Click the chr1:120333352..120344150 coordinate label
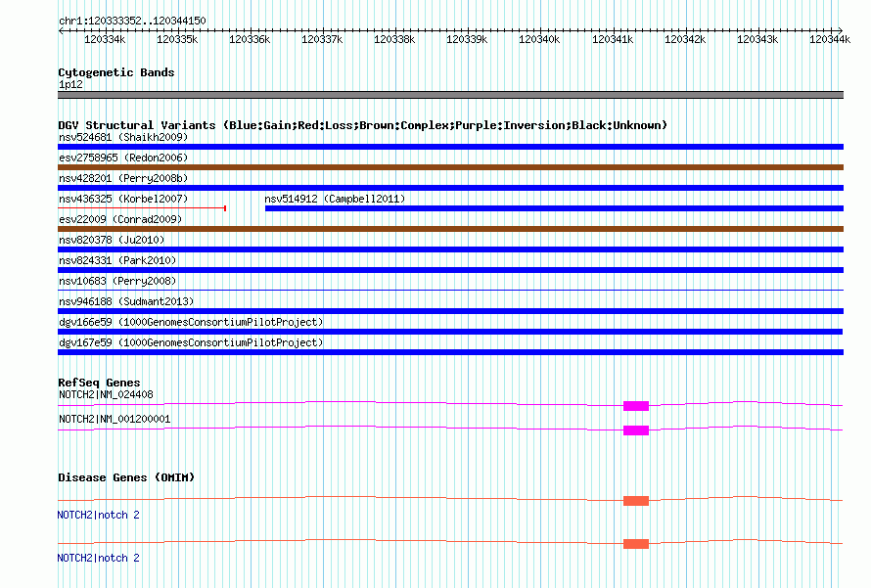Viewport: 871px width, 588px height. click(x=132, y=21)
